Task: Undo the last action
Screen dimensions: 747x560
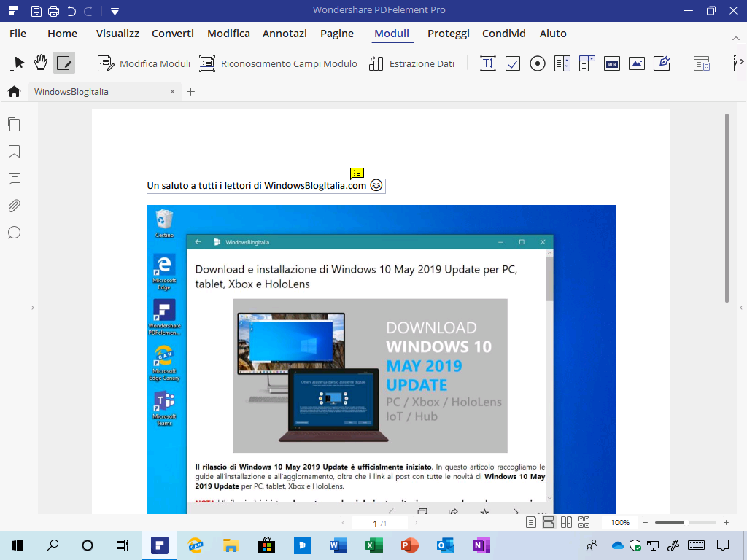Action: 71,10
